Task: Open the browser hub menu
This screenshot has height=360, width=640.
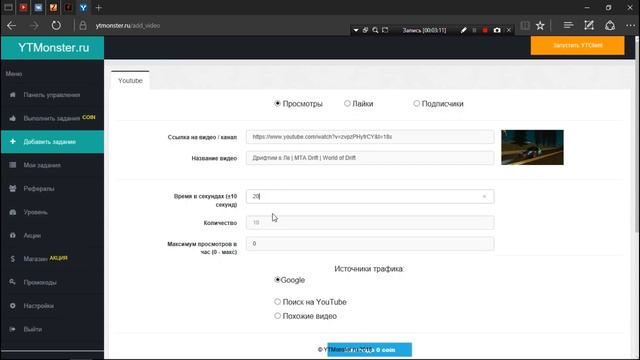Action: coord(568,25)
